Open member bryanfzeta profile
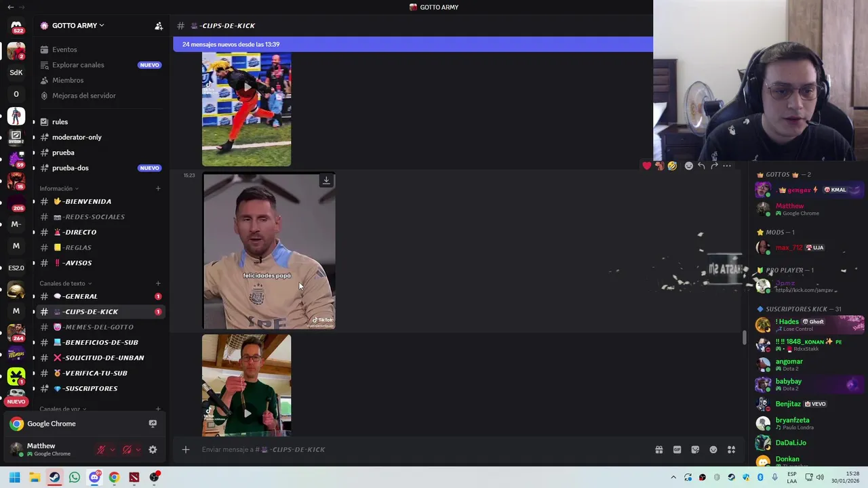 point(810,423)
